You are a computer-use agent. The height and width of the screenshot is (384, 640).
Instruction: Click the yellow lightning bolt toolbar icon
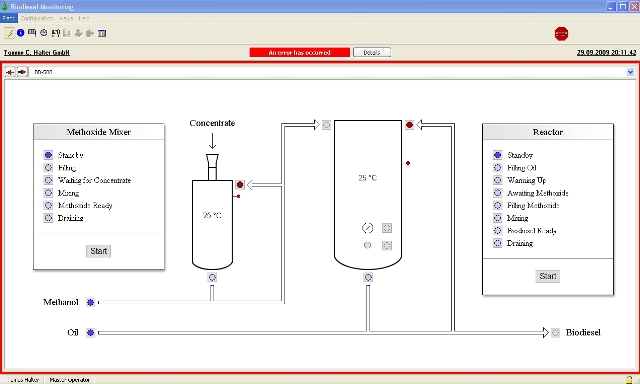[x=10, y=33]
